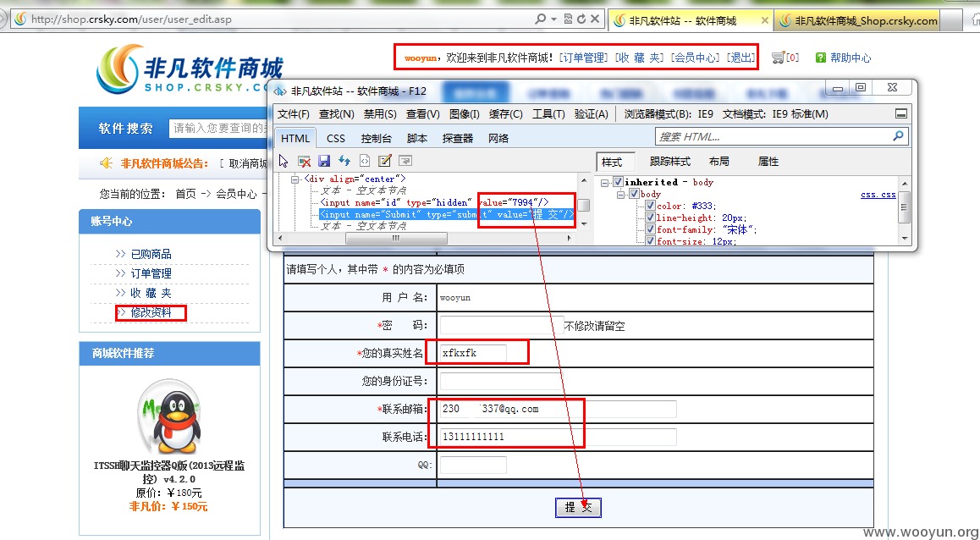
Task: Open 修改资料 in the account sidebar
Action: (x=151, y=311)
